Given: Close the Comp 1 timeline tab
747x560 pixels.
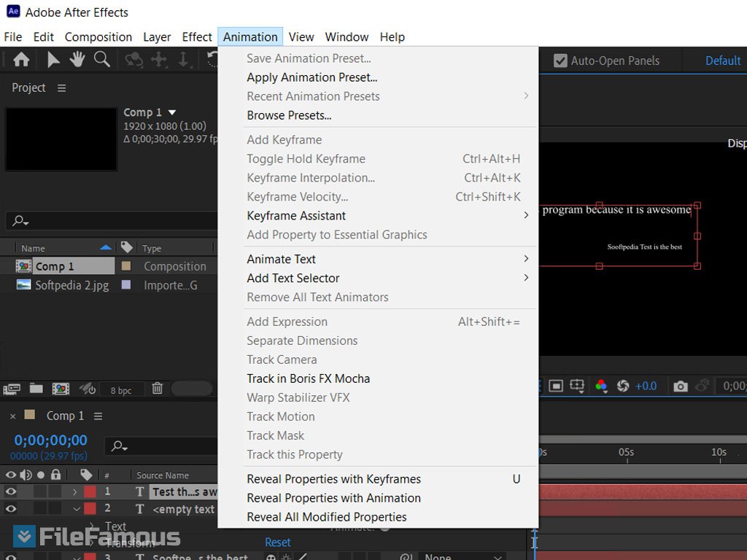Looking at the screenshot, I should (x=13, y=416).
